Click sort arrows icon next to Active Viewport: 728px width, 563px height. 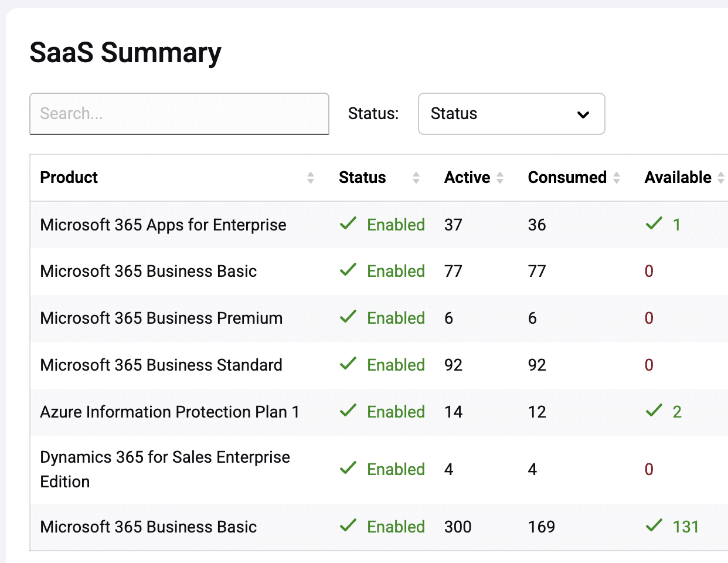pos(500,178)
